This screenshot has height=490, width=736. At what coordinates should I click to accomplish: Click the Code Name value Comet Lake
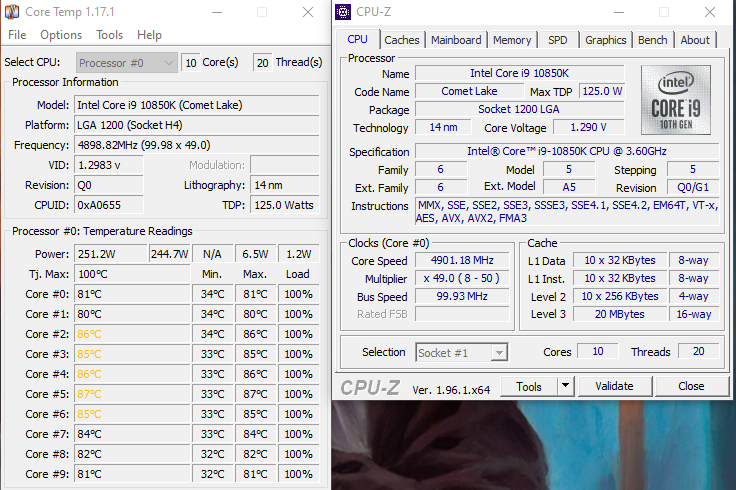pyautogui.click(x=469, y=91)
